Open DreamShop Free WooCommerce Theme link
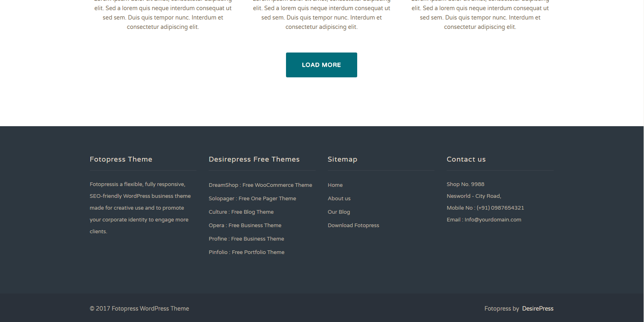 [x=260, y=185]
